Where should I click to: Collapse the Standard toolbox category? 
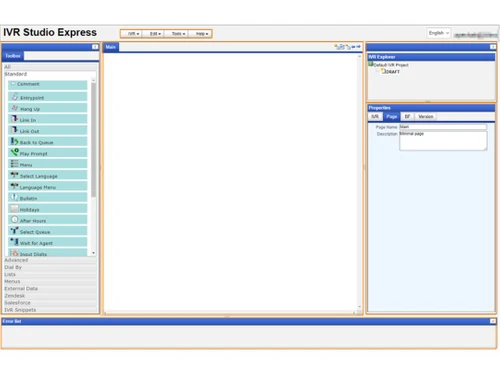[50, 74]
